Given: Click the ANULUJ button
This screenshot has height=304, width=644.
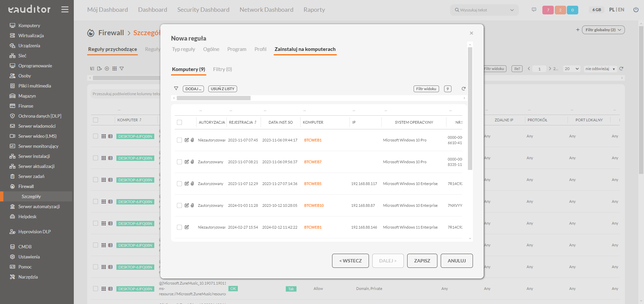Looking at the screenshot, I should click(x=457, y=261).
